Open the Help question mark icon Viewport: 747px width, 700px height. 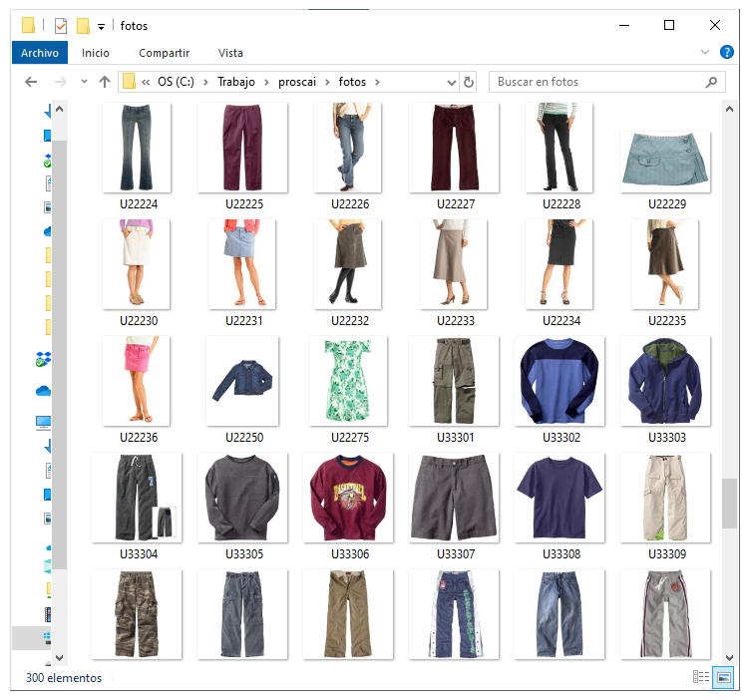click(x=726, y=52)
